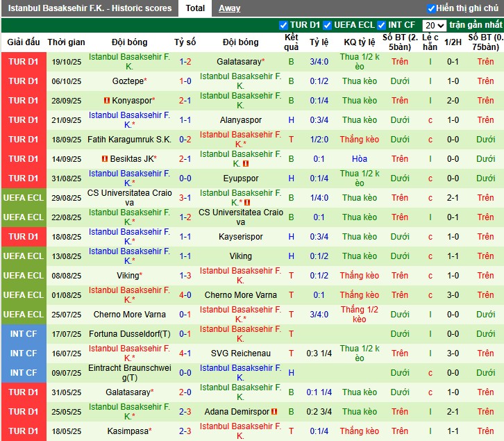Click odds 3/4:0 on 19/10/25 row
The image size is (504, 441).
319,61
